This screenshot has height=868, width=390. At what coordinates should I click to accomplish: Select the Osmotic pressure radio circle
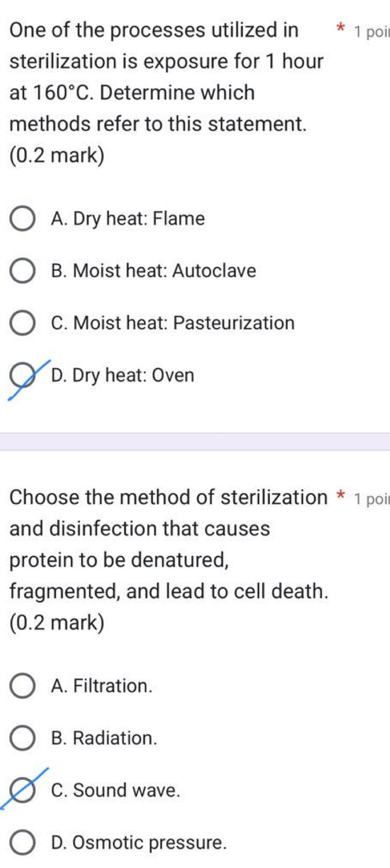coord(22,843)
